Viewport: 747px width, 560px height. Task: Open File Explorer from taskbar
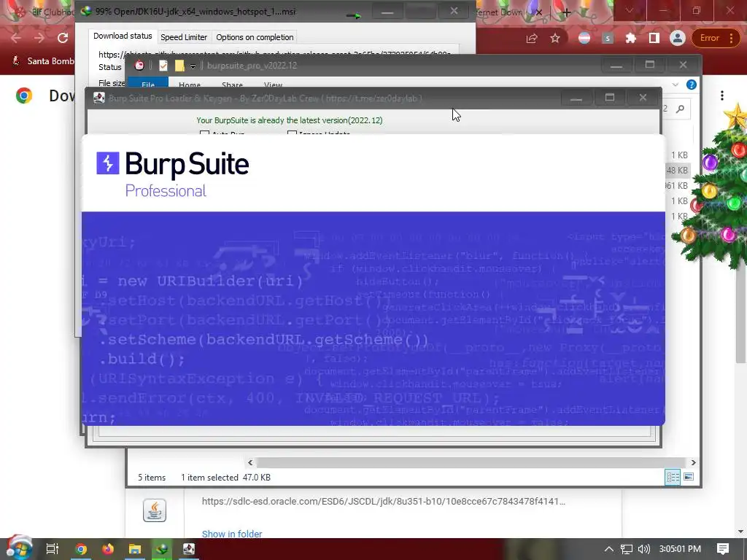(135, 549)
